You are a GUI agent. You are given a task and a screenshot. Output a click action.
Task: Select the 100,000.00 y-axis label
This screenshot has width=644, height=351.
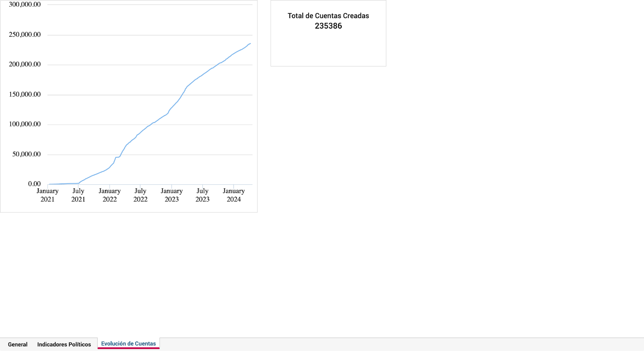[x=25, y=124]
